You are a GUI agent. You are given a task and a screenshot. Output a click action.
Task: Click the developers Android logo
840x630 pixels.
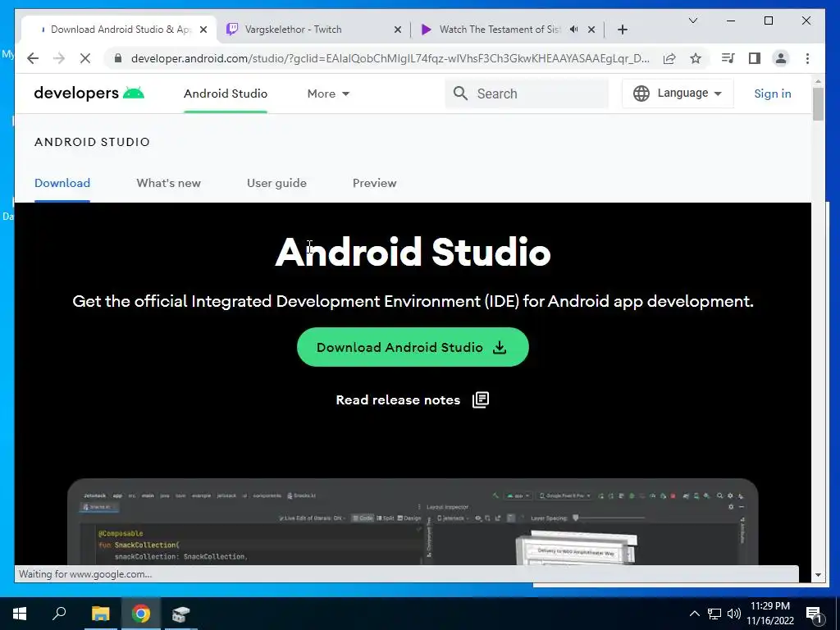pos(89,94)
